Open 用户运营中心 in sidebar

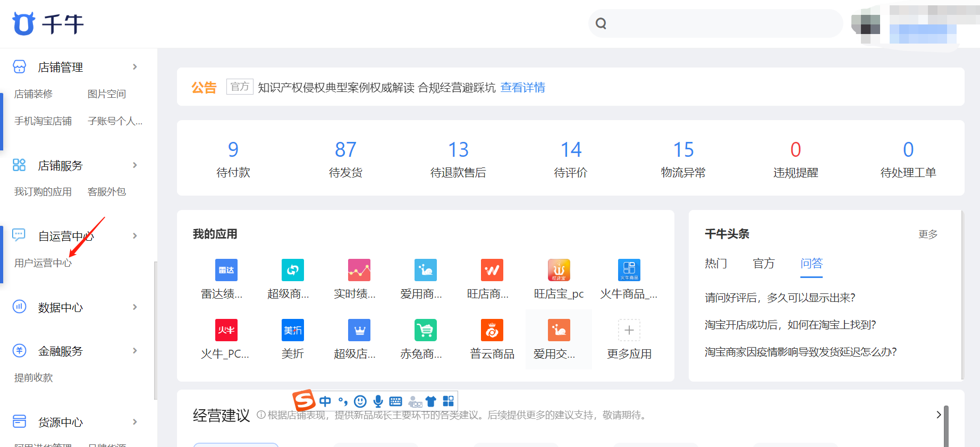click(43, 263)
